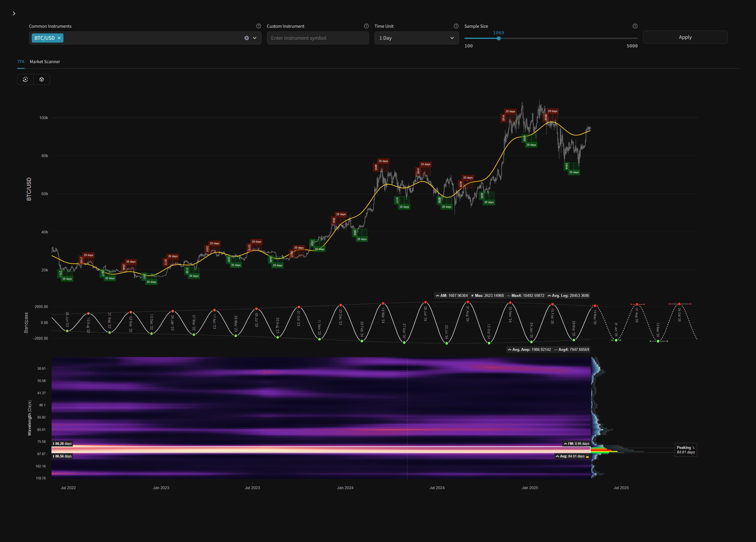Expand the Common Instruments dropdown chevron

click(254, 38)
